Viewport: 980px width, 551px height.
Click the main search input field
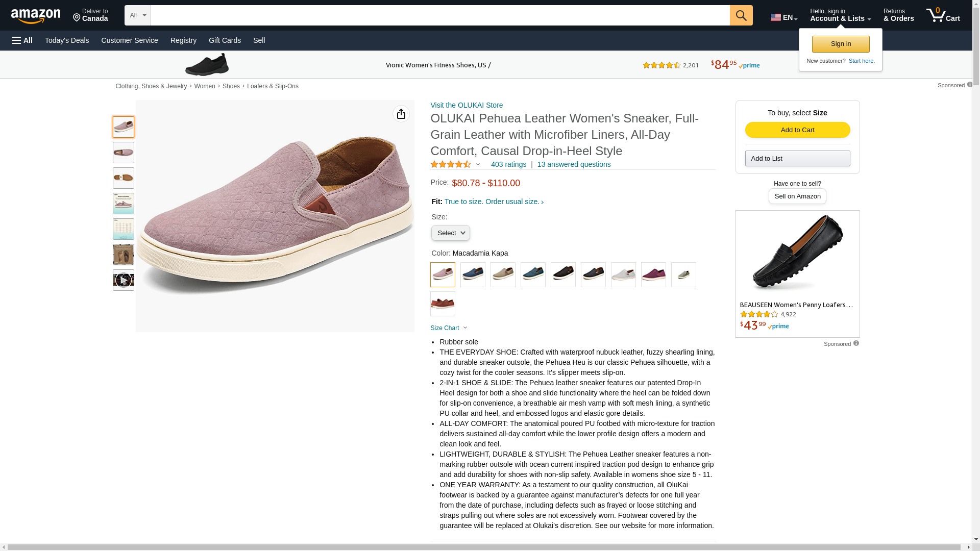coord(440,15)
